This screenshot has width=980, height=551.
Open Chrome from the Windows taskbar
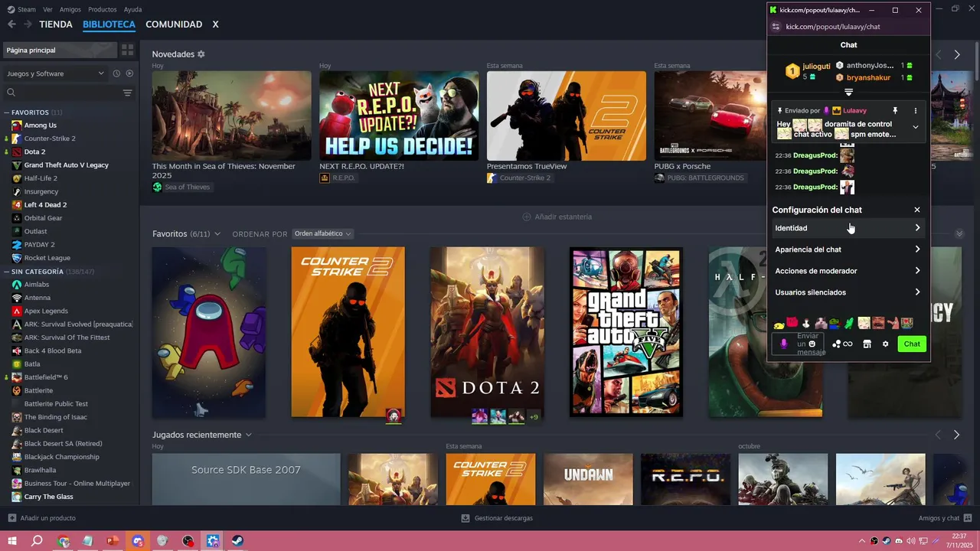coord(63,541)
